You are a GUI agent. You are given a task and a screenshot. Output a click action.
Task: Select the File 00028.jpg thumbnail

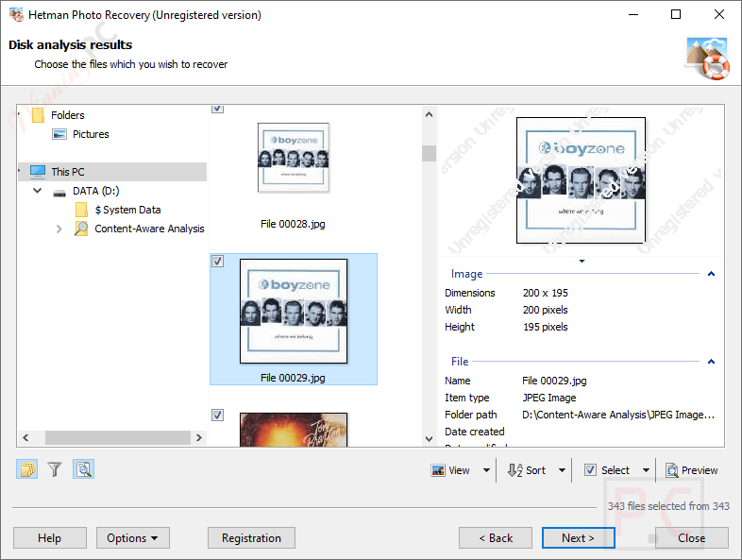pos(294,158)
